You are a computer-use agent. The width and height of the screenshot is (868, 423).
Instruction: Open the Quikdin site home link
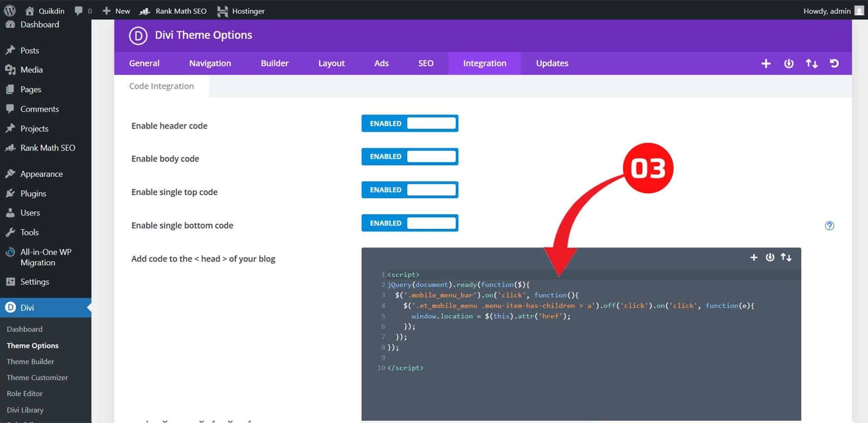tap(45, 11)
